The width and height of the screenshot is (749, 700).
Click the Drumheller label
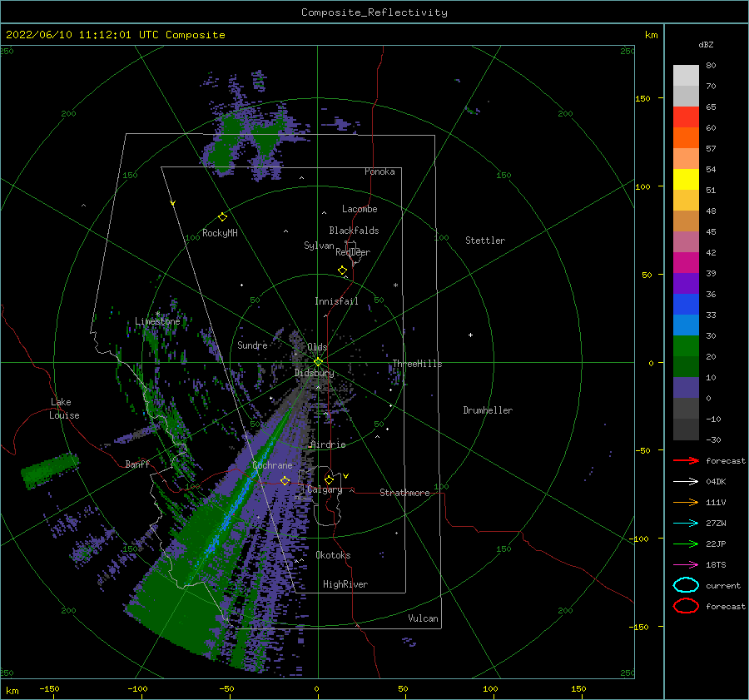(x=488, y=410)
